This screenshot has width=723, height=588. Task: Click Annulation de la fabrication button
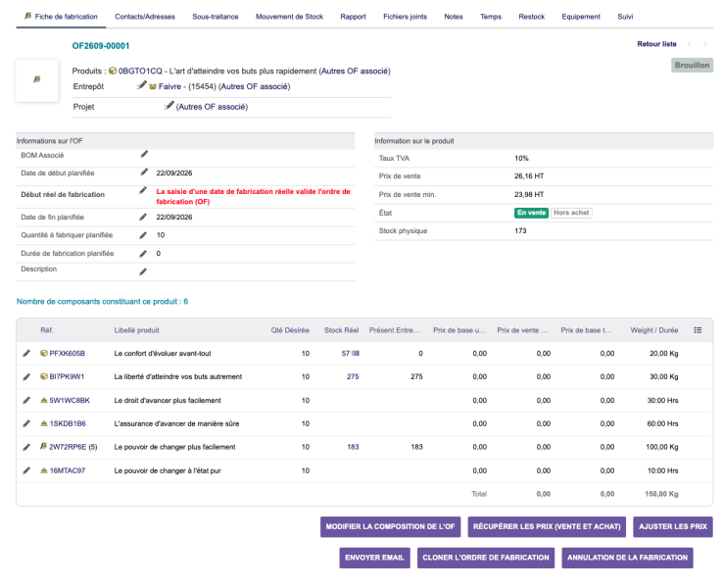tap(627, 558)
